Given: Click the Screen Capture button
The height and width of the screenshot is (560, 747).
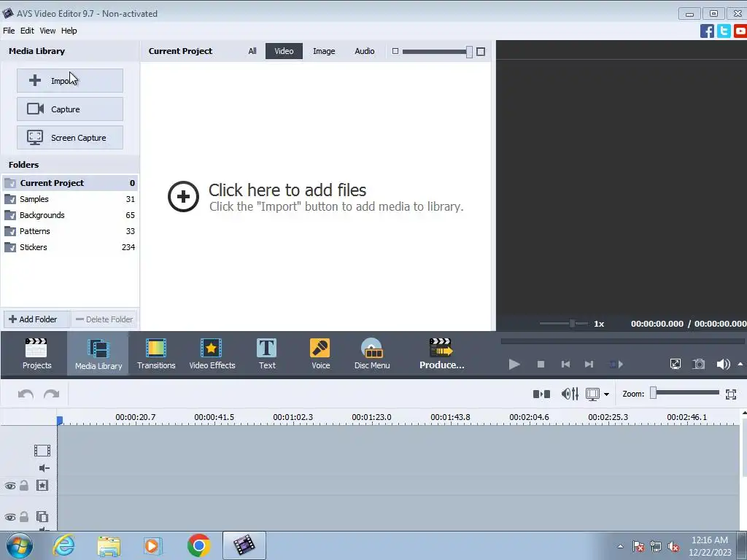Looking at the screenshot, I should (70, 138).
